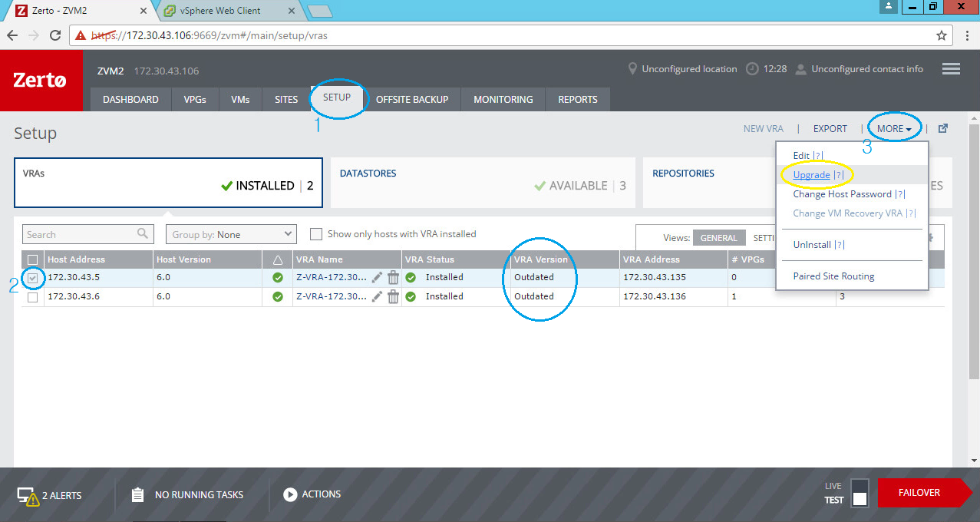Bookmark this page with the star icon
980x522 pixels.
[x=942, y=35]
